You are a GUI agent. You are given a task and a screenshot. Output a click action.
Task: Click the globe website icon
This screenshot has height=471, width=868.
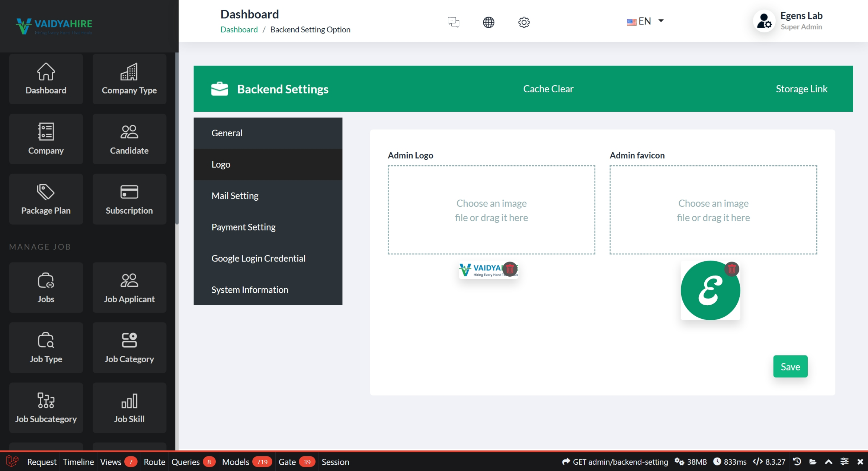coord(488,22)
